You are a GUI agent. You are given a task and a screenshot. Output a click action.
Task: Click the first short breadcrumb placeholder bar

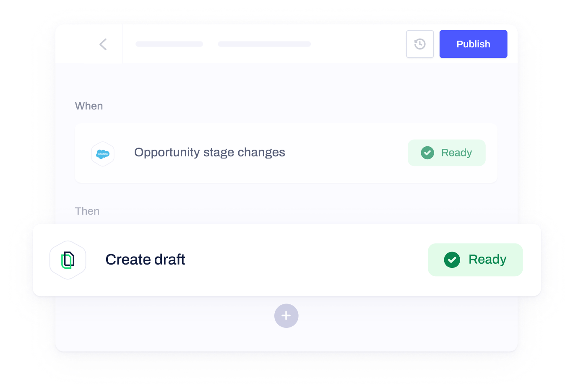(169, 44)
